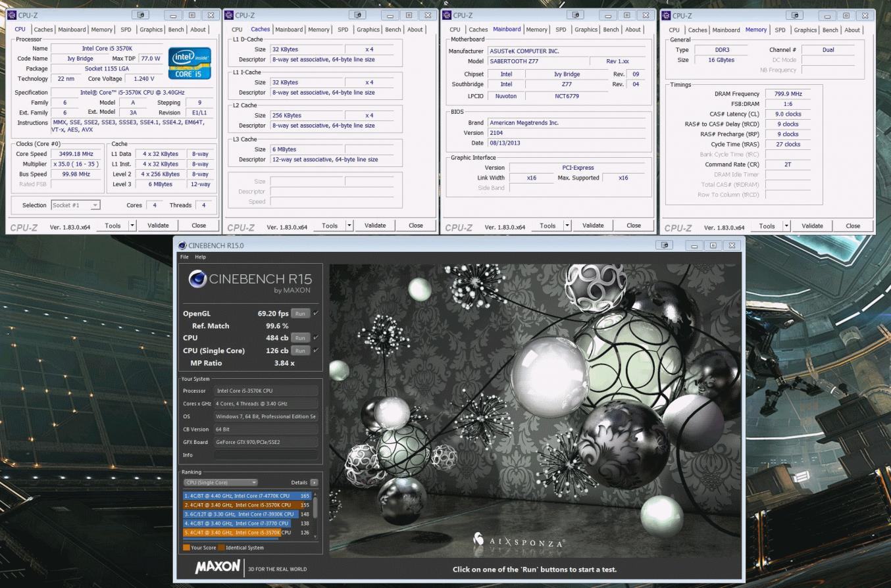The image size is (891, 588).
Task: Toggle the CPU (Single Core) test checkmark
Action: pos(316,350)
